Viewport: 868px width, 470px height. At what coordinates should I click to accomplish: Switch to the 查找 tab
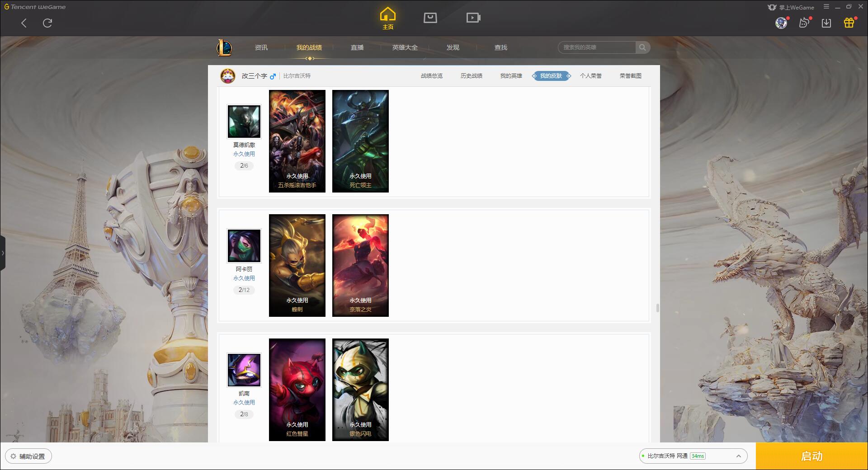(501, 47)
